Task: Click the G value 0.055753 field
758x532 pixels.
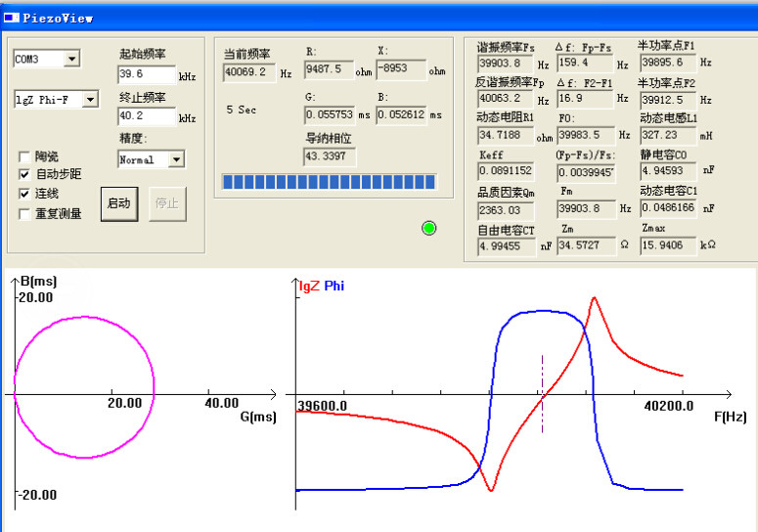Action: pyautogui.click(x=330, y=115)
